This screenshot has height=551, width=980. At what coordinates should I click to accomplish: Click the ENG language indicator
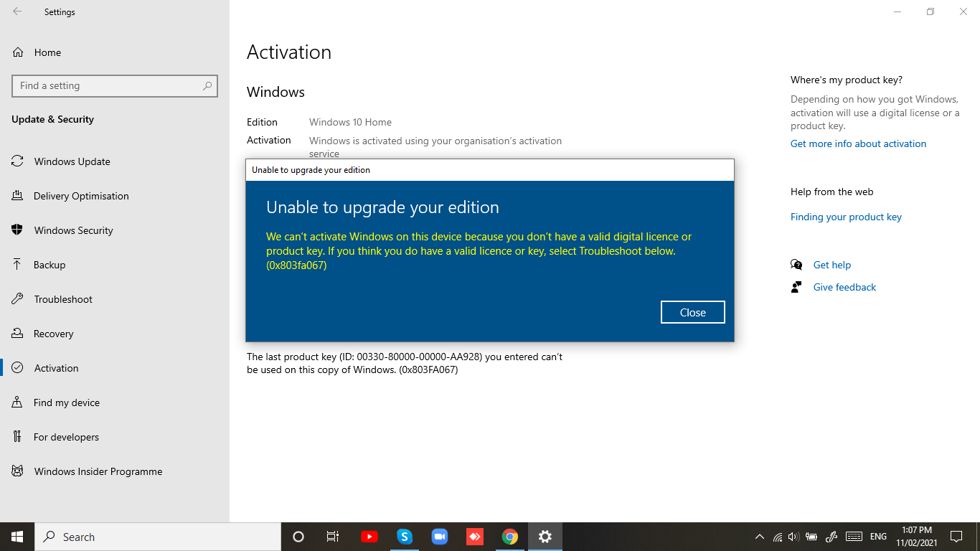pos(878,537)
